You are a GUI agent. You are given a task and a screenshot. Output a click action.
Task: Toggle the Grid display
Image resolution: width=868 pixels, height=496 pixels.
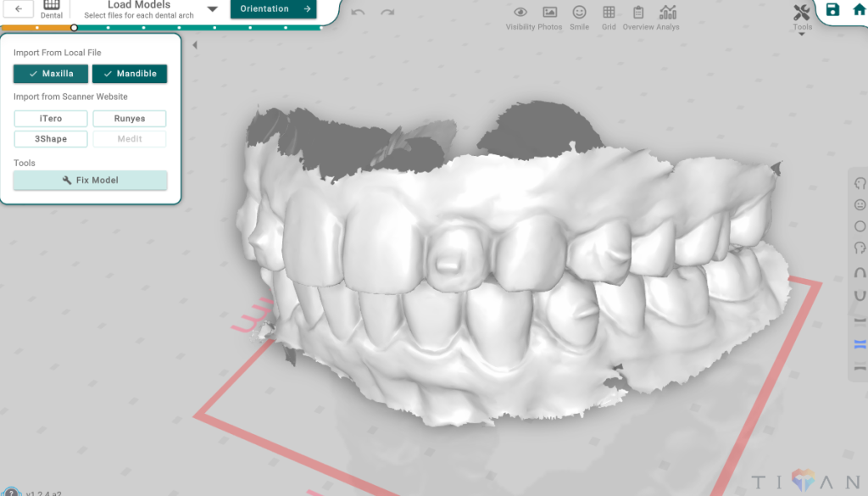609,16
